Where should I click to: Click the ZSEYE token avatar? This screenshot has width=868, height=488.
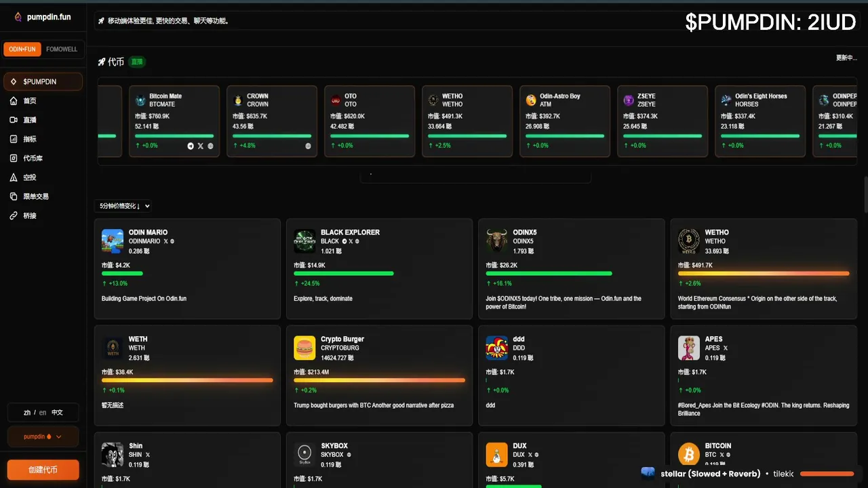[x=629, y=100]
